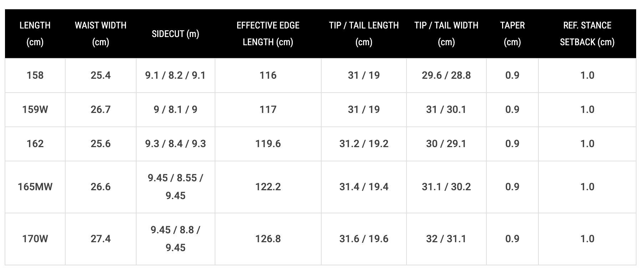The width and height of the screenshot is (644, 275).
Task: Select the WAIST WIDTH (cm) header
Action: click(101, 33)
